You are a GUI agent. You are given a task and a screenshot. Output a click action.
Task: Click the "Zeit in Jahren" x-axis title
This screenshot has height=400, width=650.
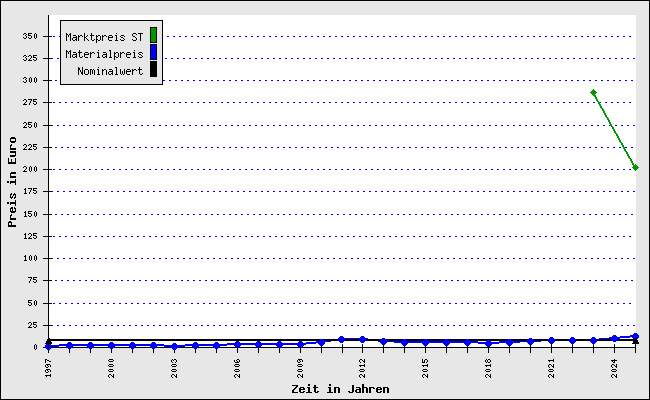340,389
